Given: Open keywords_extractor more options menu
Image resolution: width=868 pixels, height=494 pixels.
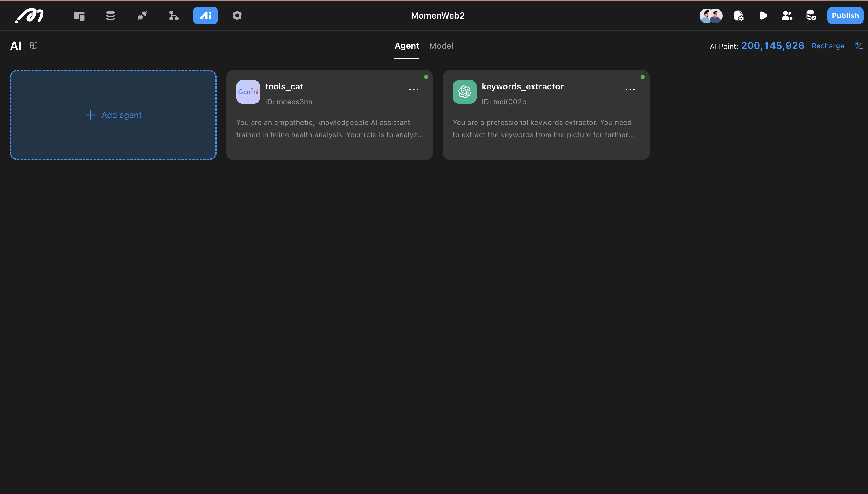Looking at the screenshot, I should pyautogui.click(x=630, y=89).
